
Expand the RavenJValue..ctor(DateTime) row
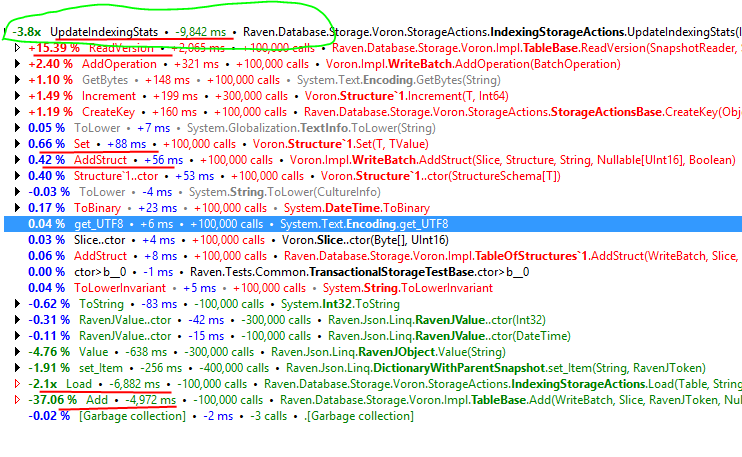(x=17, y=336)
